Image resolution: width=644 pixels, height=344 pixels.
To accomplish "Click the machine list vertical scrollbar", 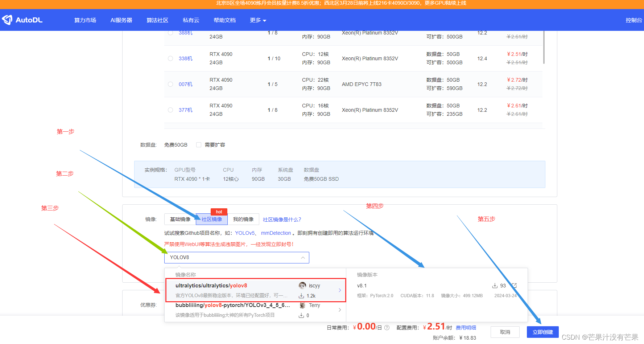I will 544,48.
